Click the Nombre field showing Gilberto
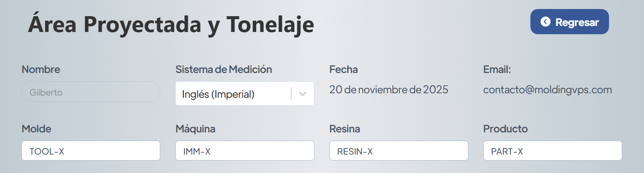Screen dimensions: 644x173 pyautogui.click(x=91, y=92)
